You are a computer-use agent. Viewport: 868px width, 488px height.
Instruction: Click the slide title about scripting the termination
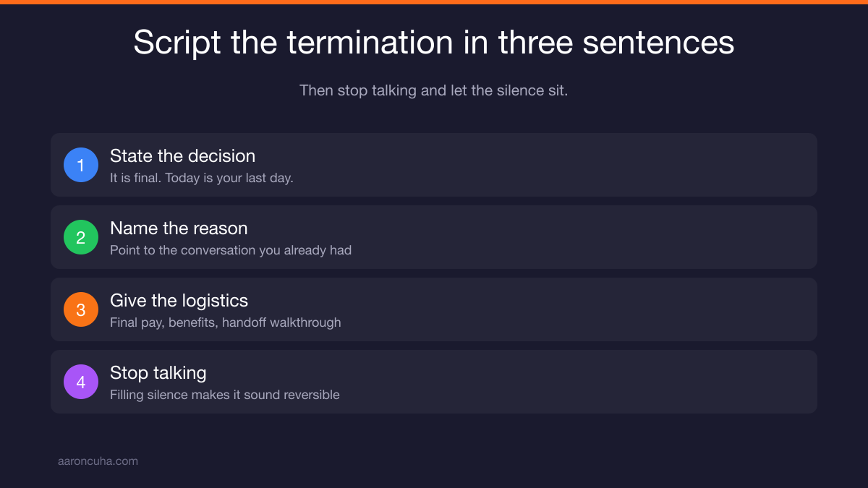click(434, 43)
